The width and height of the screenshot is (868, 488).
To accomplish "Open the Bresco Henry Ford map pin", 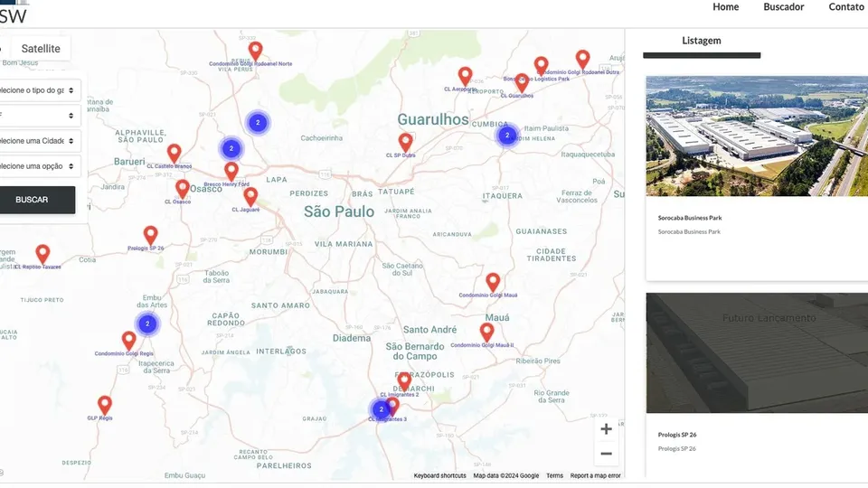I will point(231,172).
